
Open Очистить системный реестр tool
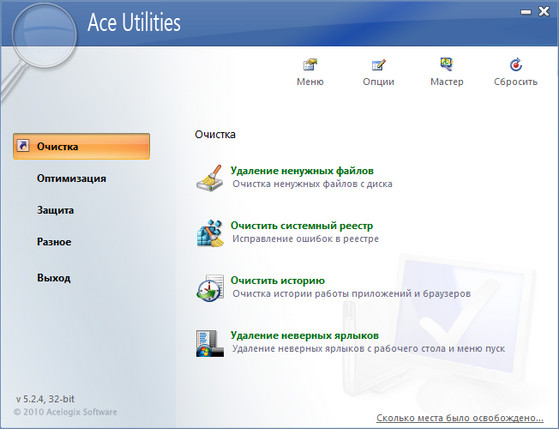tap(302, 226)
